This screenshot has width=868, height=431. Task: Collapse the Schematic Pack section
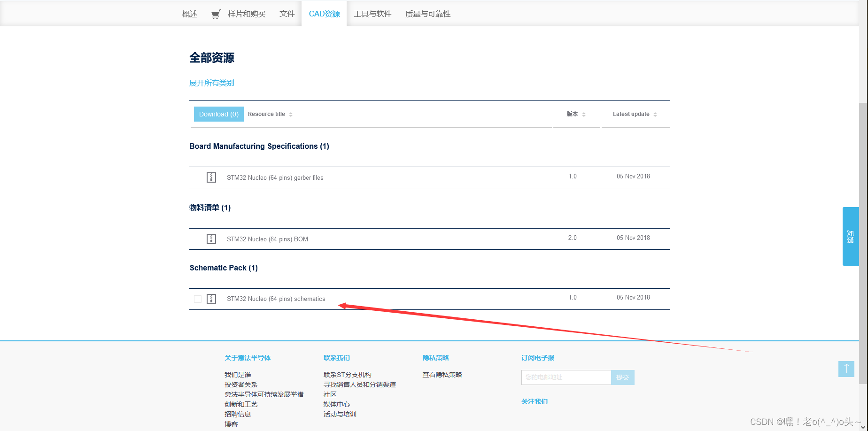coord(224,268)
